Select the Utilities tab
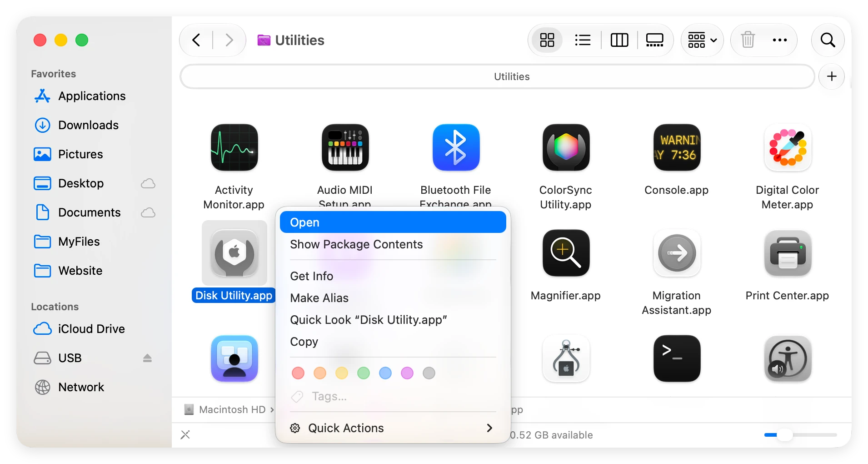 point(497,76)
